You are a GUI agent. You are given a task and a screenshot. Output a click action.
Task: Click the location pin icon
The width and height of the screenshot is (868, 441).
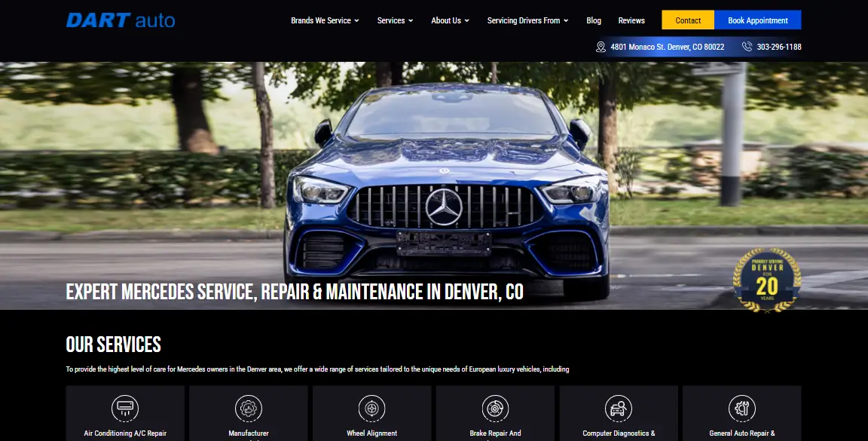click(601, 47)
